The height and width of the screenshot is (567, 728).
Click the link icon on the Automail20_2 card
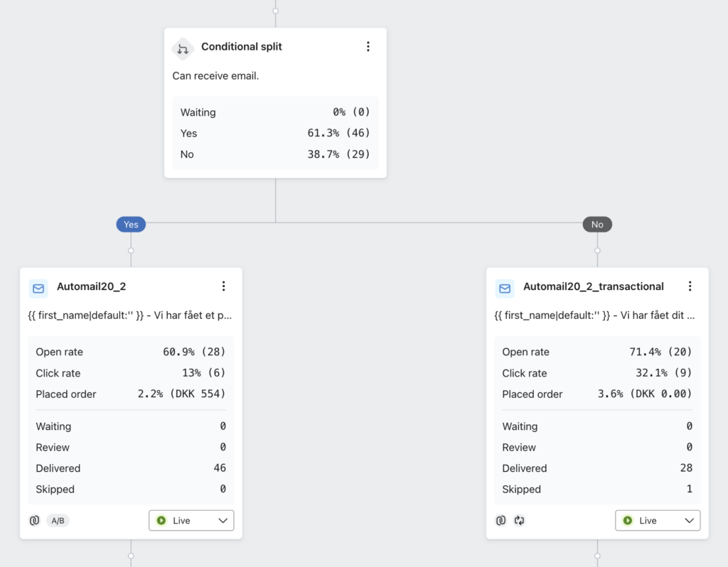(x=34, y=521)
